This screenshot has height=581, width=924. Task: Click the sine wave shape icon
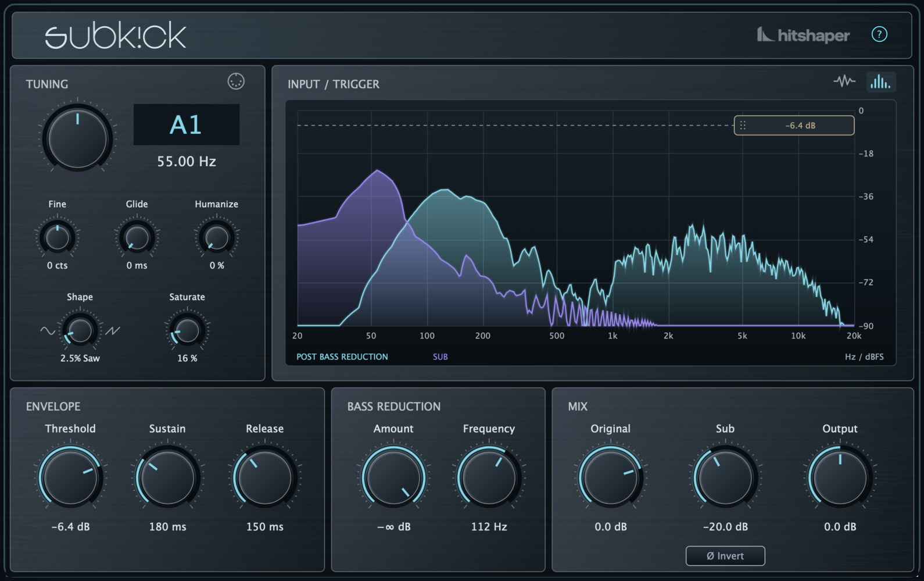[x=48, y=331]
